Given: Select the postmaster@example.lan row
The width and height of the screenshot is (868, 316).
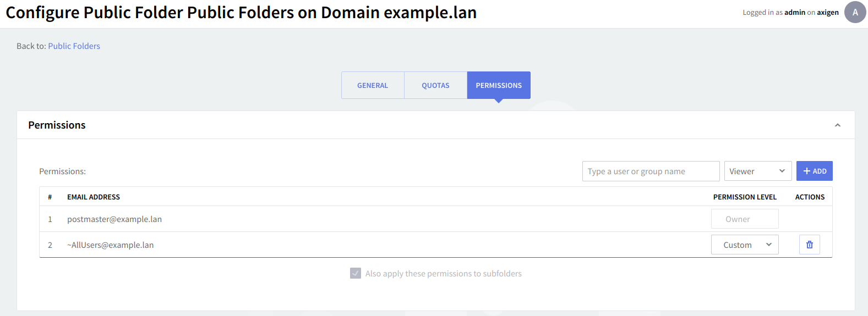Looking at the screenshot, I should coord(114,219).
